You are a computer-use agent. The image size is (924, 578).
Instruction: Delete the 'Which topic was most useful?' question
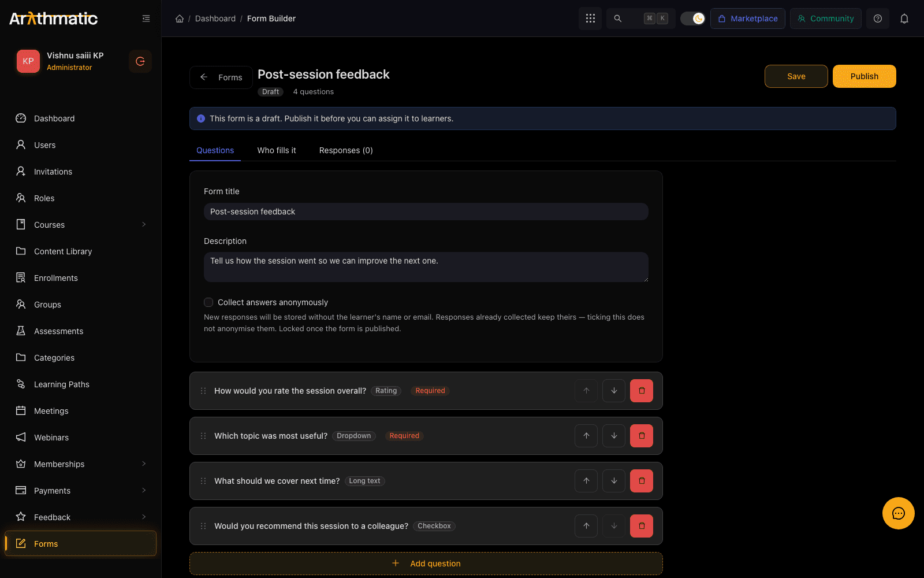[642, 436]
